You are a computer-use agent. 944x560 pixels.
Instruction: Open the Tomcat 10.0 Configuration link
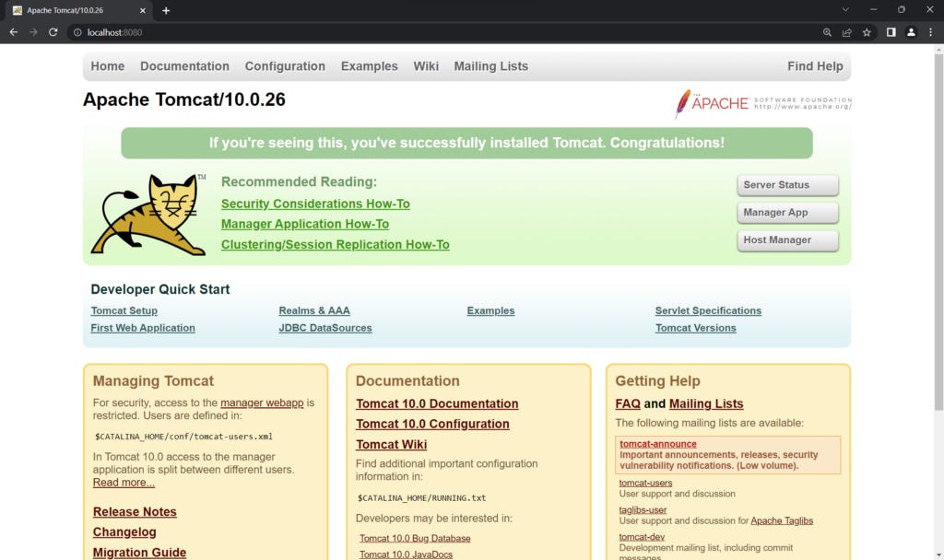click(432, 424)
